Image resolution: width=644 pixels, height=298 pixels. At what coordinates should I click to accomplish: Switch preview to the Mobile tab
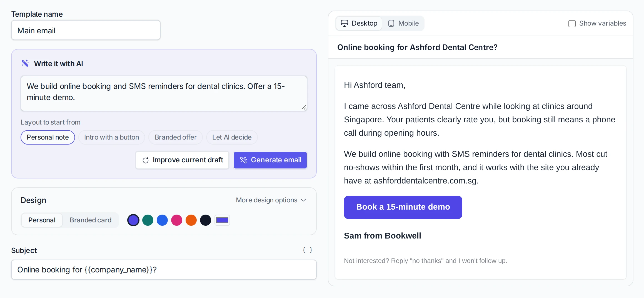click(x=403, y=23)
